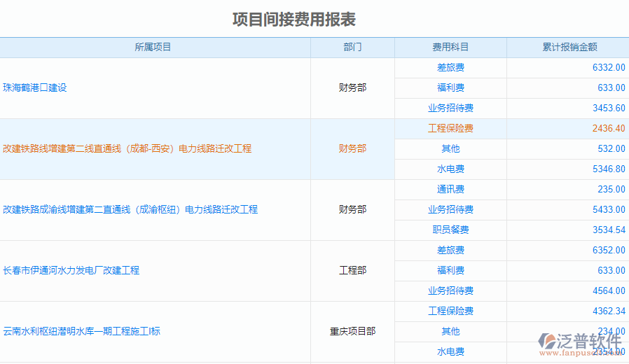629x364 pixels.
Task: Open the amount 5346.80 detail
Action: tap(608, 169)
